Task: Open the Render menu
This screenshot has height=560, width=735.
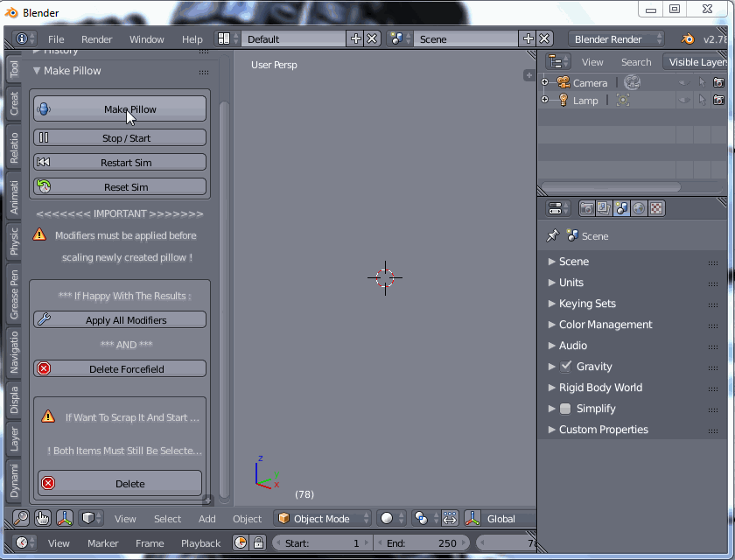Action: 96,39
